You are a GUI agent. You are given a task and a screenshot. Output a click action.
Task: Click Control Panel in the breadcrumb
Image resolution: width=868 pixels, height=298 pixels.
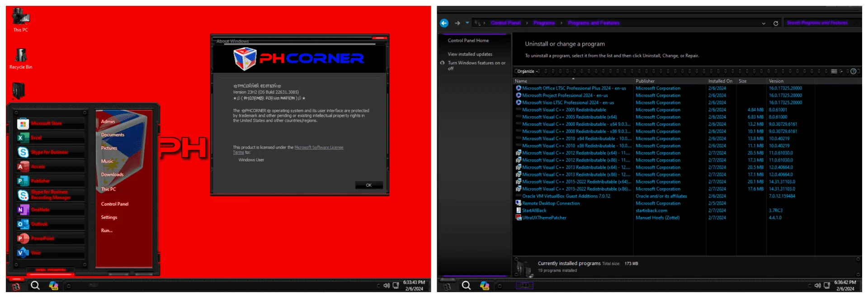[x=505, y=23]
